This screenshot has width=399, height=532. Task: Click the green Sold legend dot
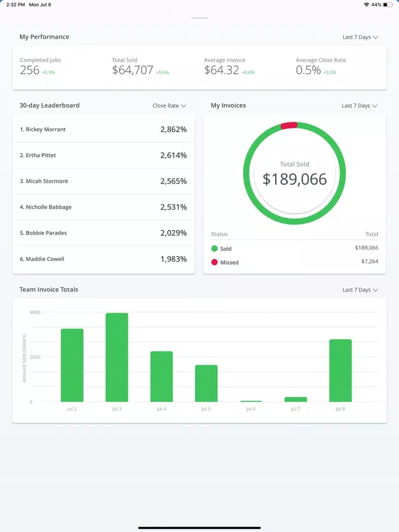point(214,248)
